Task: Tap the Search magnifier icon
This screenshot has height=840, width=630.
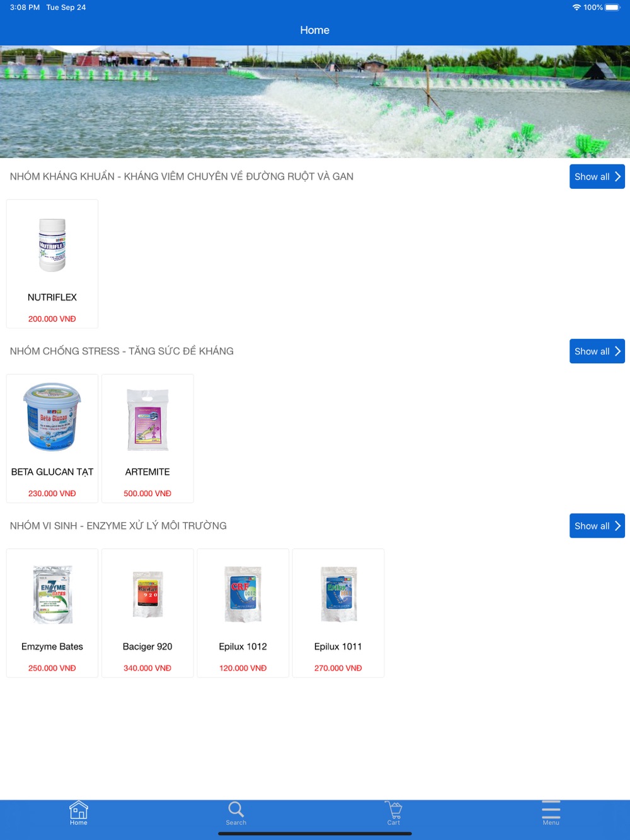Action: (236, 809)
